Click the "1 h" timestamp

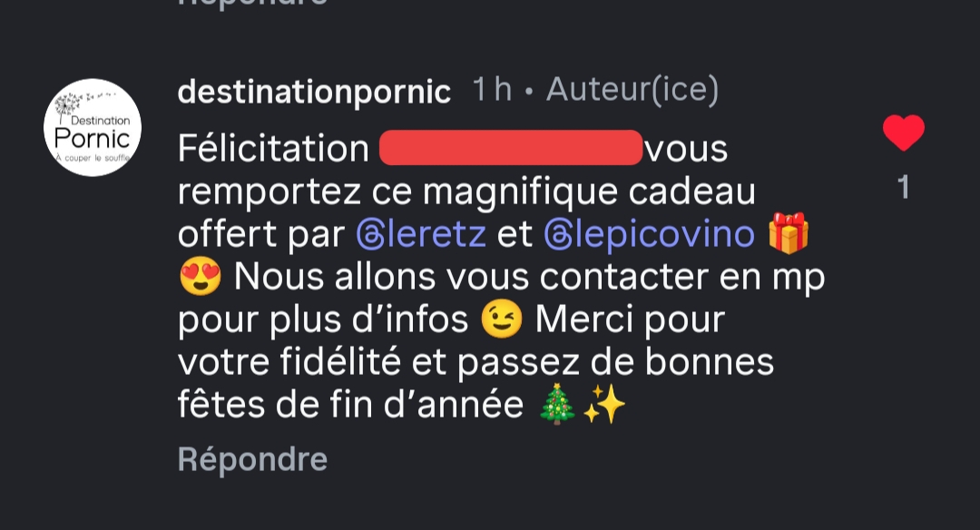pyautogui.click(x=492, y=91)
